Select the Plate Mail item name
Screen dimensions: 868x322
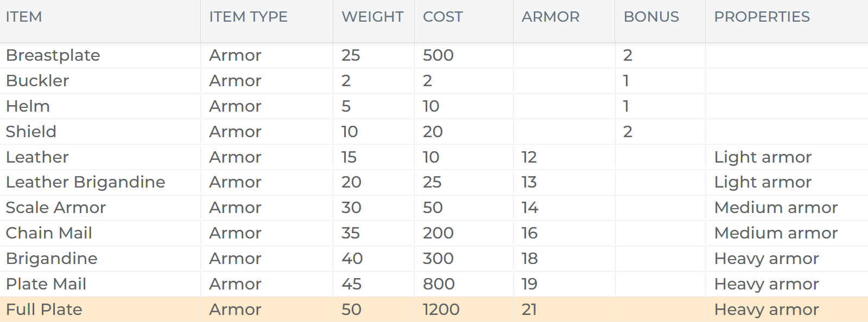[x=46, y=284]
